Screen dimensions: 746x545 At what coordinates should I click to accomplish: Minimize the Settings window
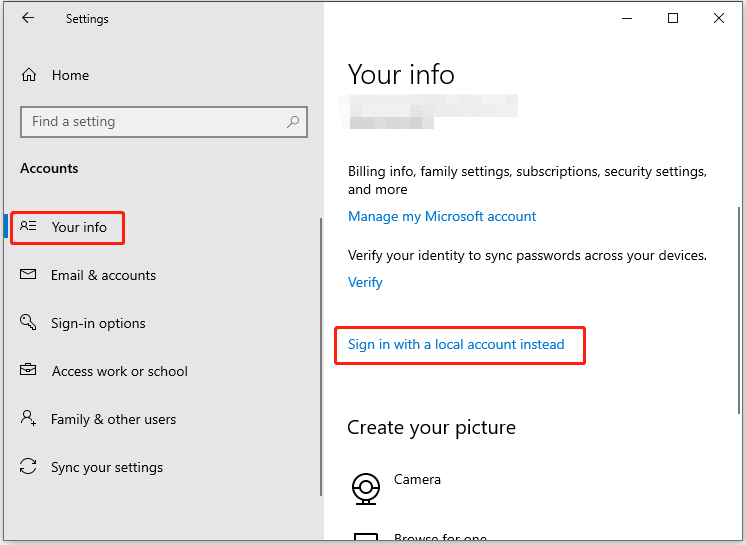[627, 19]
